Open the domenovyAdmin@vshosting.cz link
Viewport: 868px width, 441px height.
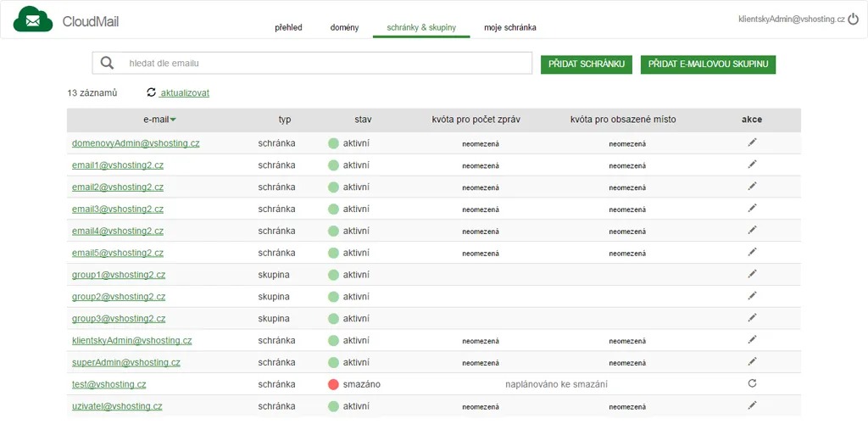[136, 143]
